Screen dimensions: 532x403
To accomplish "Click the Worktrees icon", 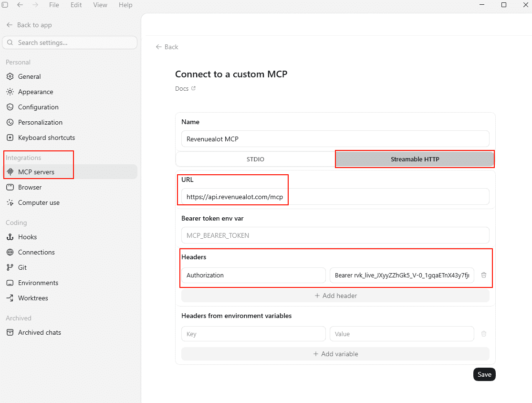I will pos(10,298).
